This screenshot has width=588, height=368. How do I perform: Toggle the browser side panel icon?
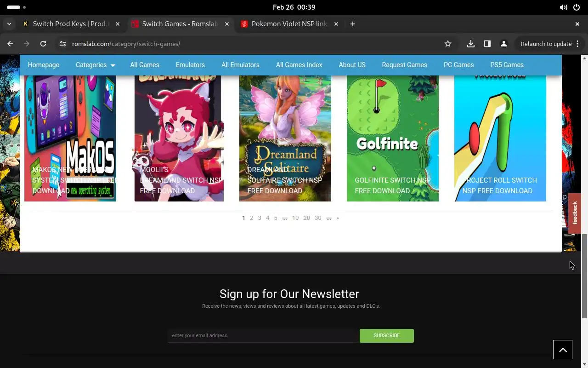point(487,44)
